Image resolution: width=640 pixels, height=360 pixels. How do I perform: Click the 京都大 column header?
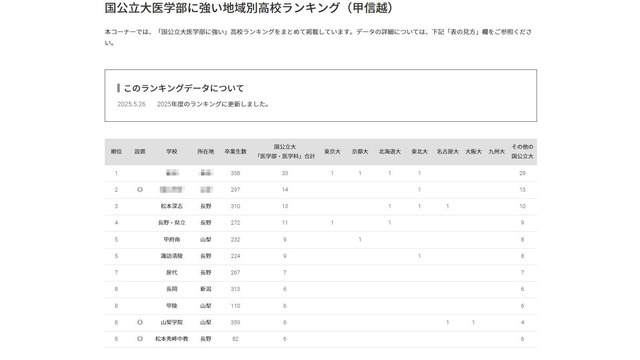pyautogui.click(x=360, y=151)
